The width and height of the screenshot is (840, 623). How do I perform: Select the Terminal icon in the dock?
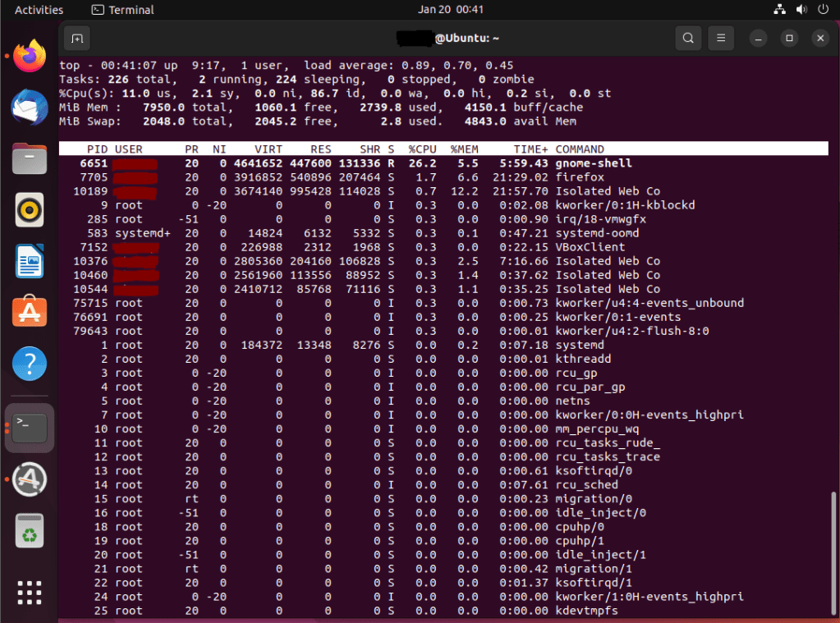(30, 428)
